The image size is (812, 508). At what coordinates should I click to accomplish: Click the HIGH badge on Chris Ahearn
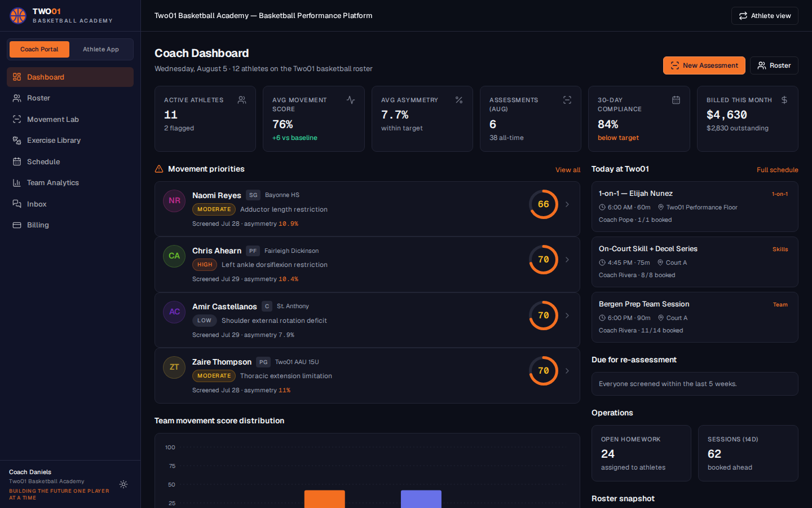click(x=205, y=265)
